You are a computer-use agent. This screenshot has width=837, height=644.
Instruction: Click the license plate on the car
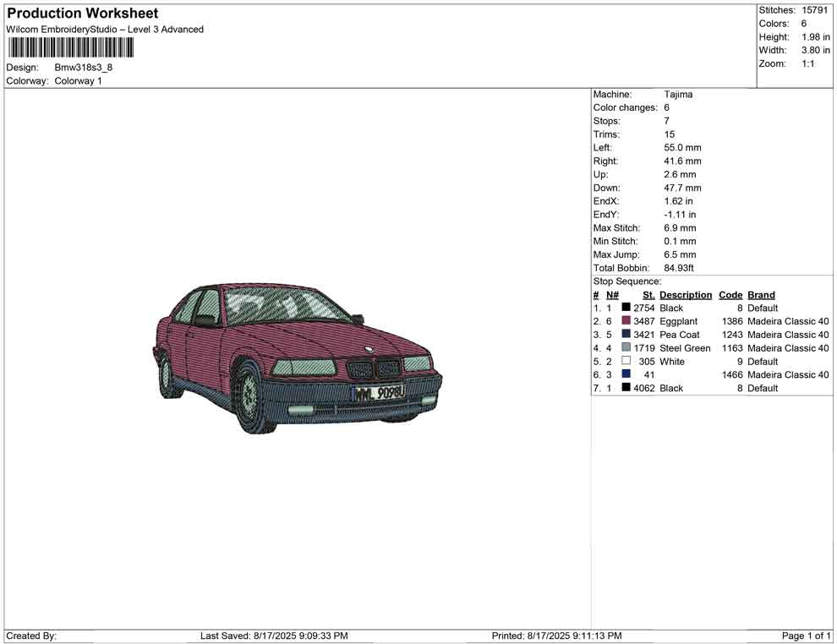tap(379, 393)
